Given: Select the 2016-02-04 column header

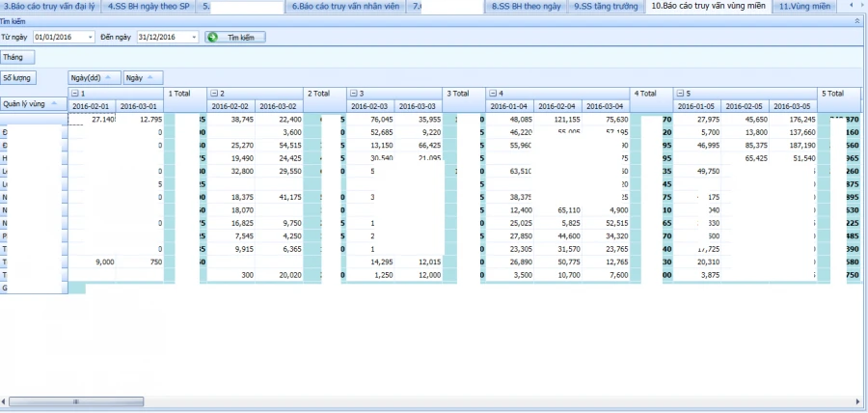Looking at the screenshot, I should pos(557,106).
